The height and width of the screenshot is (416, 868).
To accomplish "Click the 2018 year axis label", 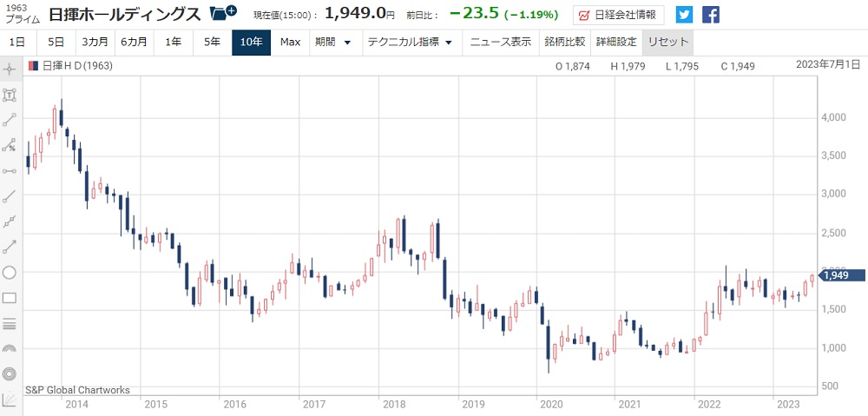I will pos(393,404).
